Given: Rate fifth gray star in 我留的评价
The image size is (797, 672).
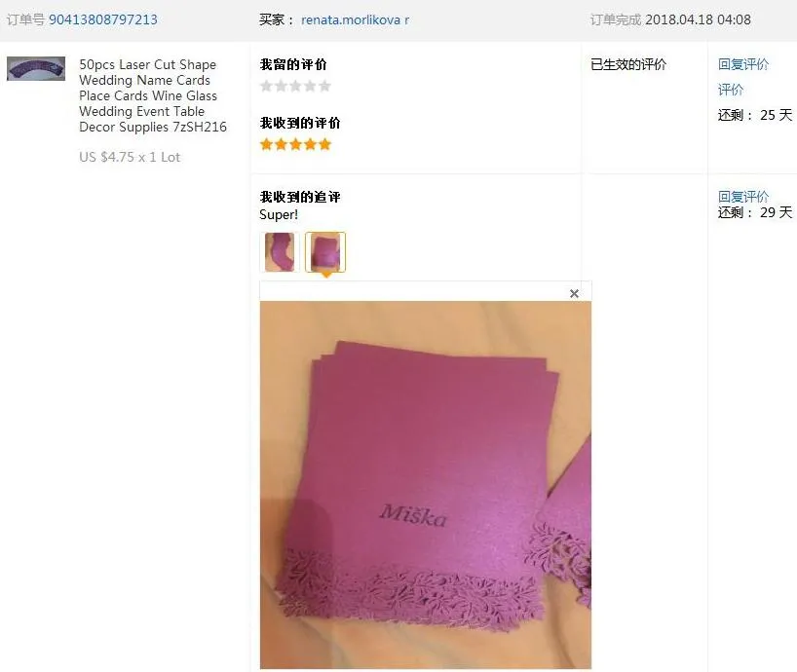Looking at the screenshot, I should 324,86.
